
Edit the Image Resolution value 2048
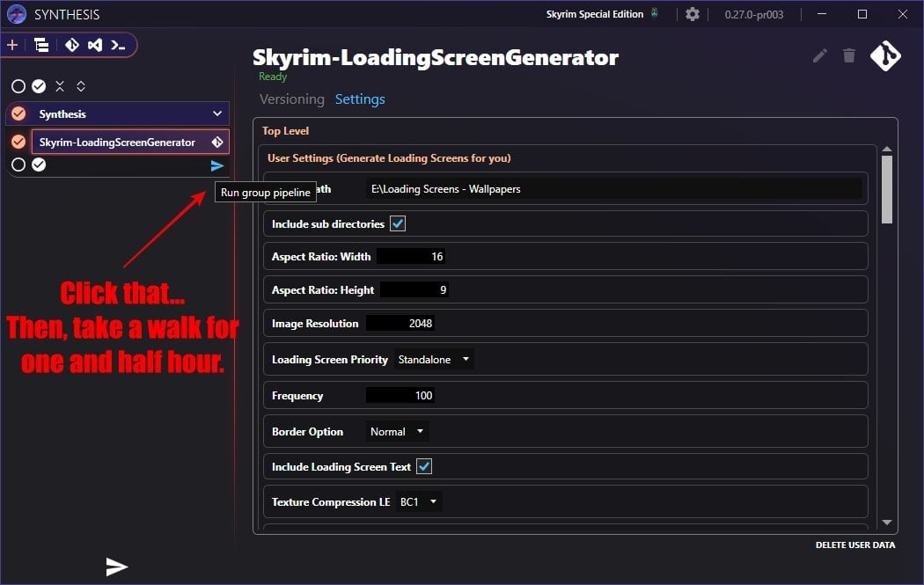click(400, 324)
